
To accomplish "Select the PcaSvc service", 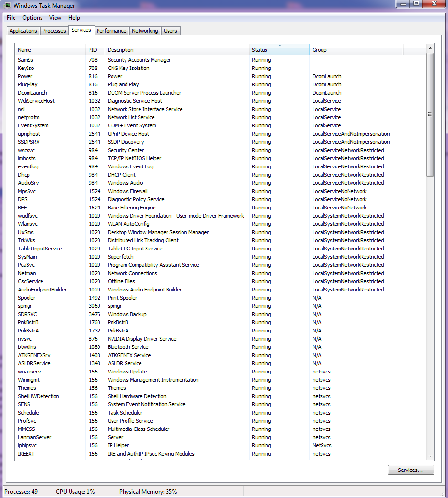I will click(220, 265).
